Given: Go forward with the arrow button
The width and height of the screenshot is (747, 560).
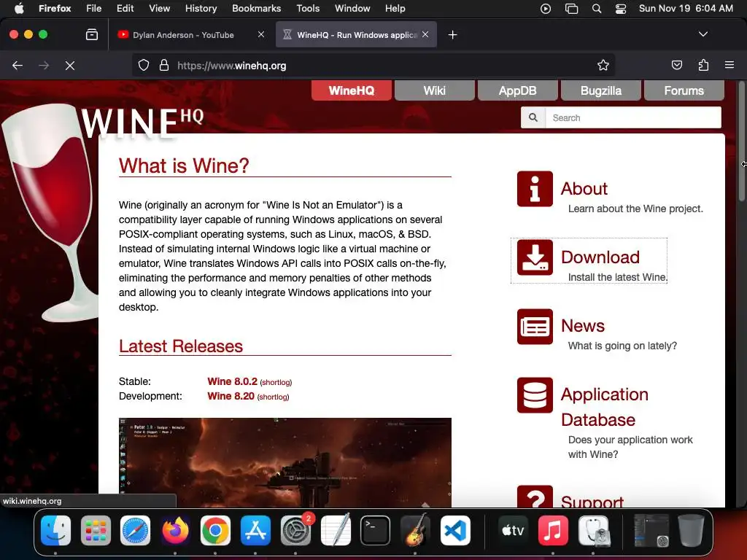Looking at the screenshot, I should pos(44,65).
